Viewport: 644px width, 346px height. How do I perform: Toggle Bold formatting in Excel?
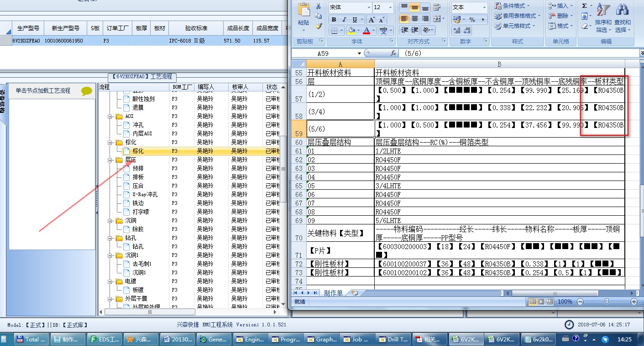(334, 20)
